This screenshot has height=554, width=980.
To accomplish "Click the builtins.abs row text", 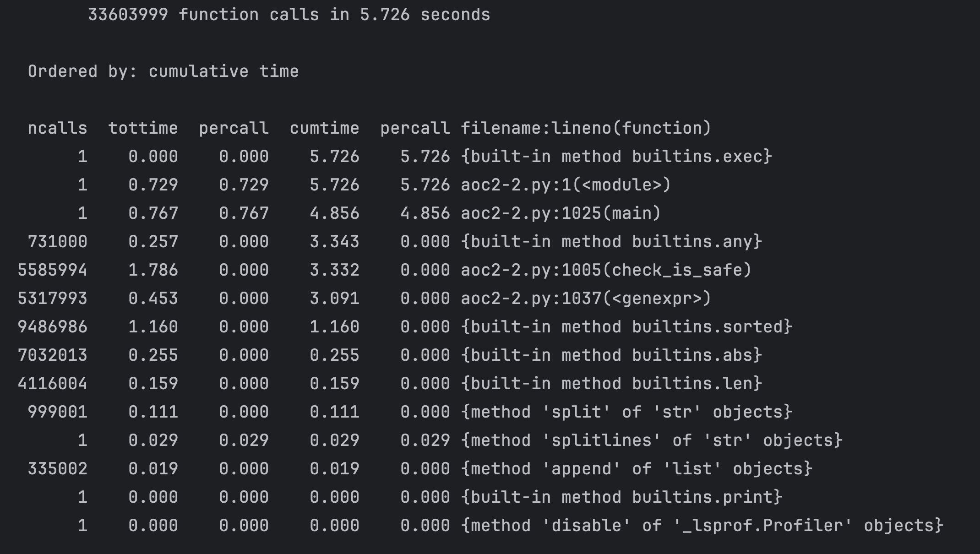I will [611, 355].
